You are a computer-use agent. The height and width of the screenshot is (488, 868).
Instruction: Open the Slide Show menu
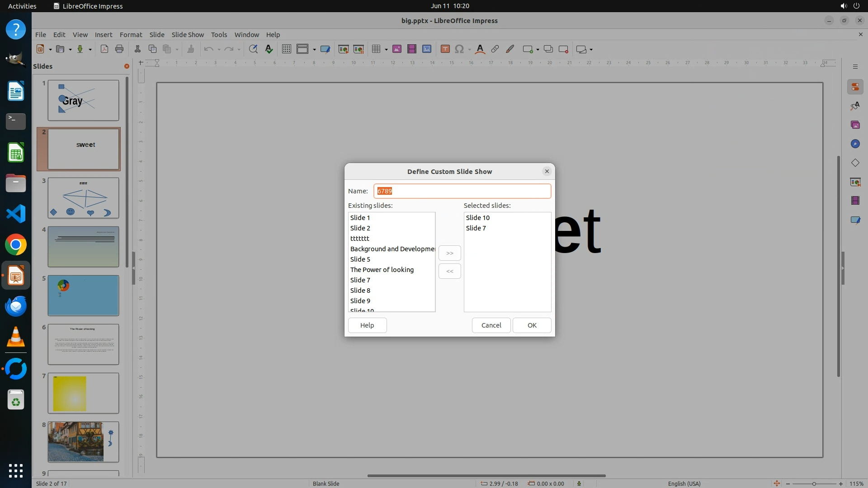tap(188, 34)
